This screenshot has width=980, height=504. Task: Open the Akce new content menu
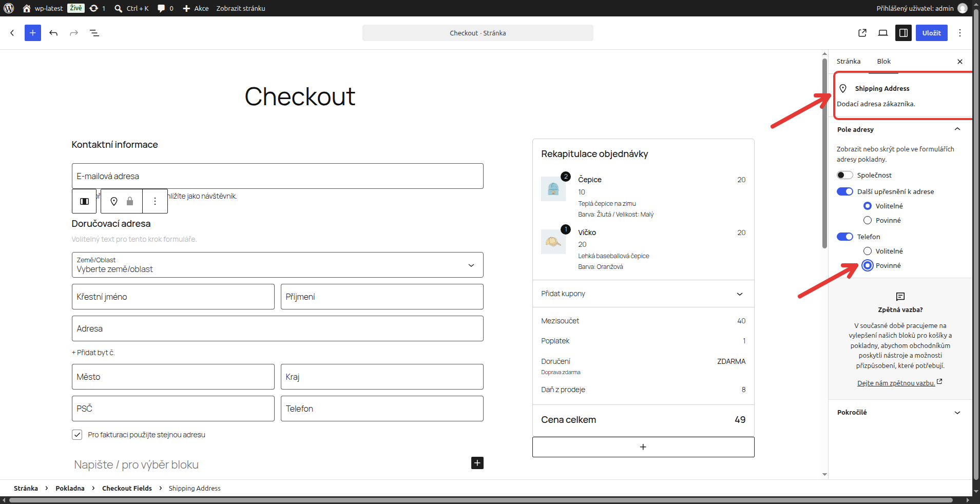(196, 8)
